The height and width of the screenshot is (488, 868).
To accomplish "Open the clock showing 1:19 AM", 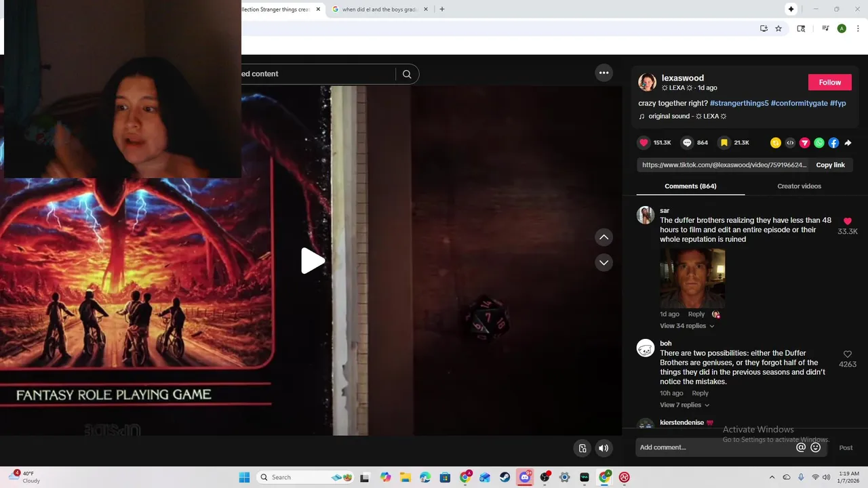I will (x=849, y=477).
